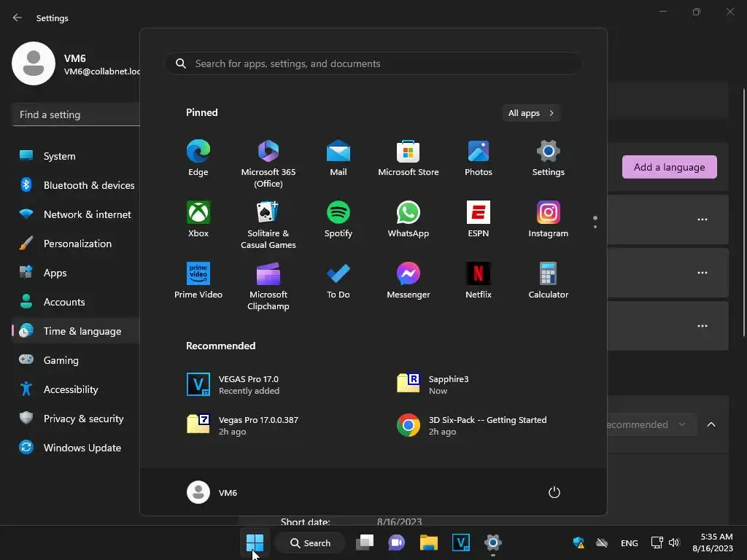
Task: Go to next page of pinned apps
Action: point(595,227)
